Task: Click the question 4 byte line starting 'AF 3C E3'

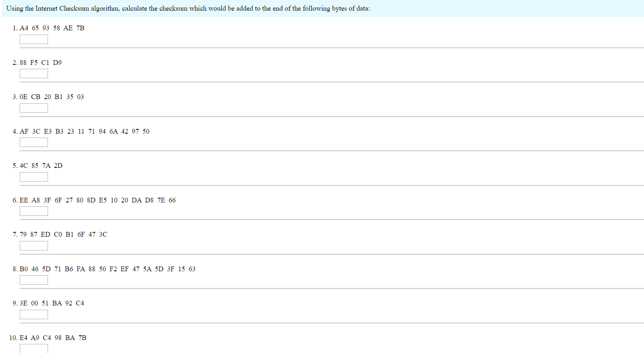Action: click(x=85, y=131)
